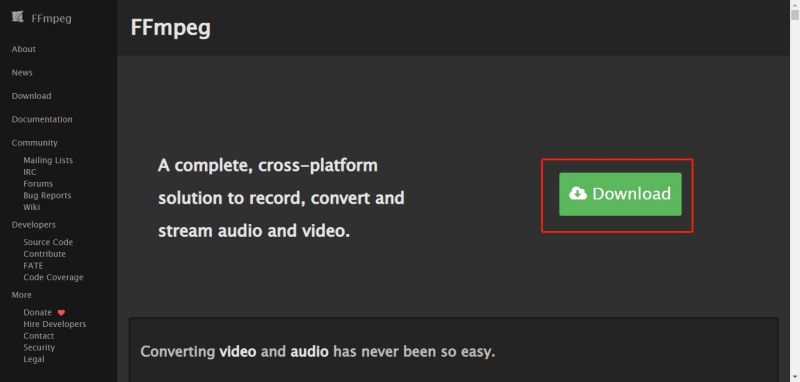Open the Documentation link

tap(42, 119)
